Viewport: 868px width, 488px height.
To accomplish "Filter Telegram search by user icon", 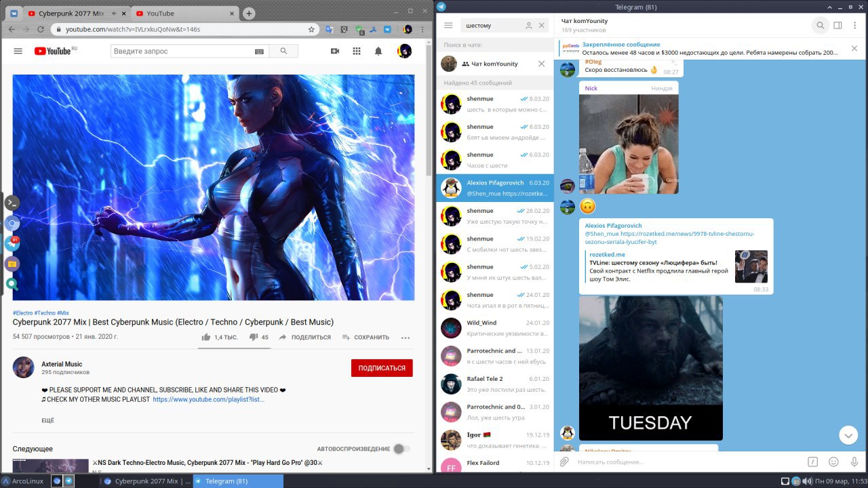I will click(x=528, y=25).
